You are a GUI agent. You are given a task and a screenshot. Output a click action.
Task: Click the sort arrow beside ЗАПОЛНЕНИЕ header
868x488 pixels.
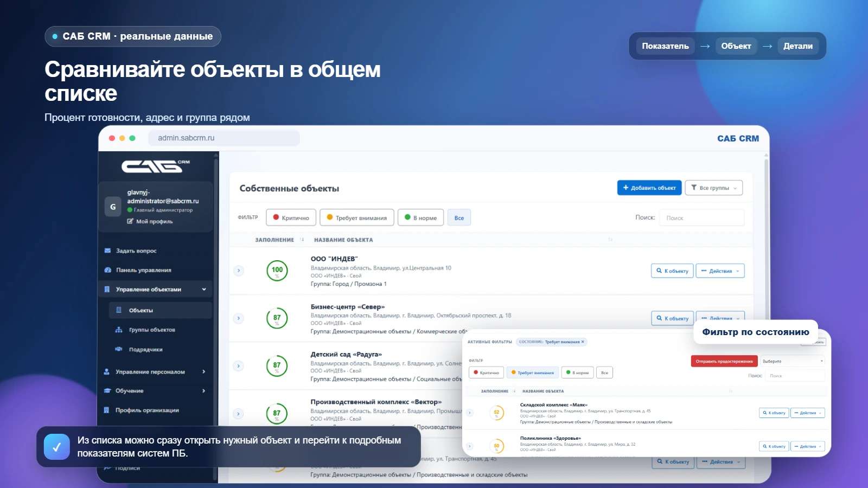tap(302, 240)
